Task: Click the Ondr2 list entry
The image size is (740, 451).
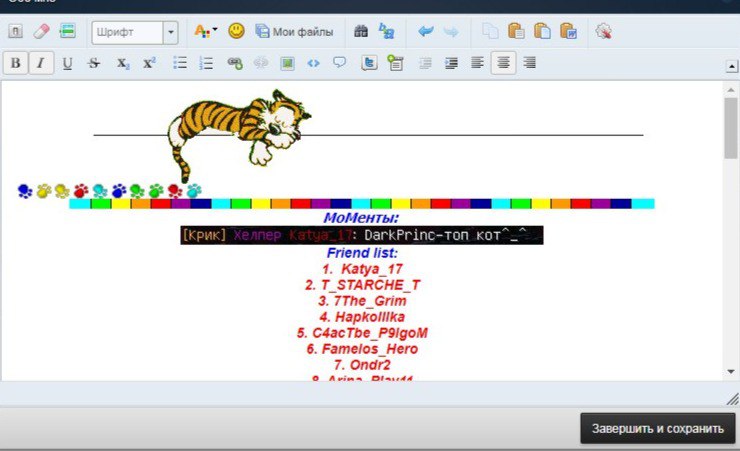Action: click(x=362, y=365)
